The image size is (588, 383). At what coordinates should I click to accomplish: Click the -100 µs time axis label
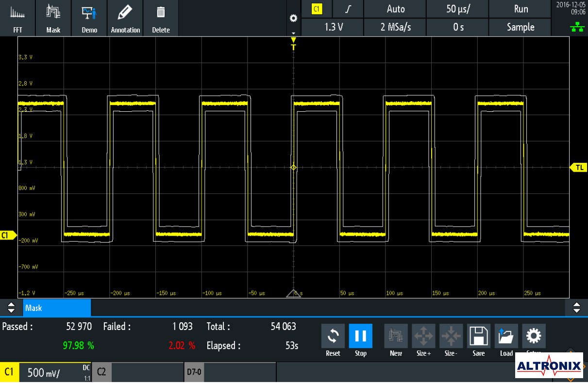[212, 293]
